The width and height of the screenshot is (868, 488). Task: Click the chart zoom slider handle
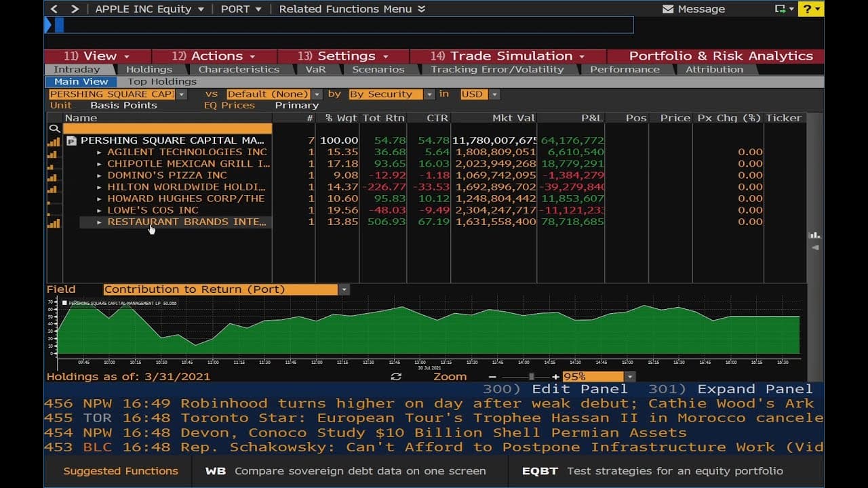[x=532, y=377]
